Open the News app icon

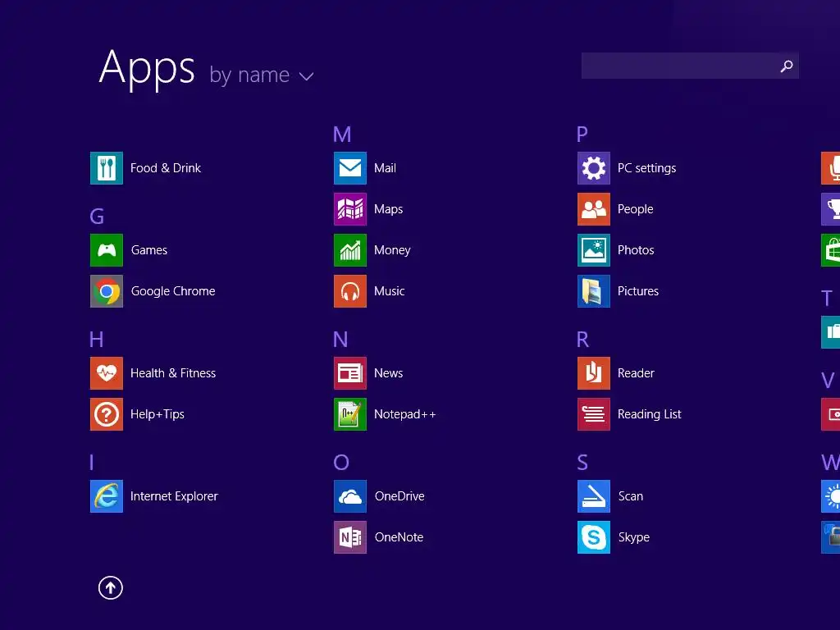349,373
